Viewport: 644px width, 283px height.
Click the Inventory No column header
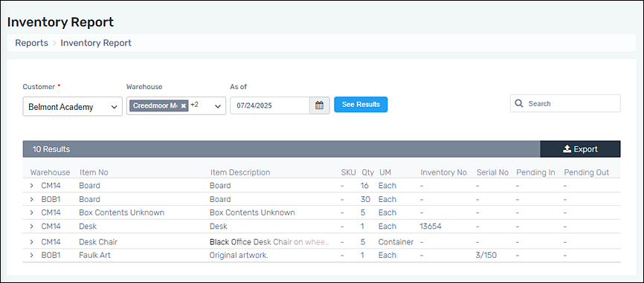click(443, 172)
